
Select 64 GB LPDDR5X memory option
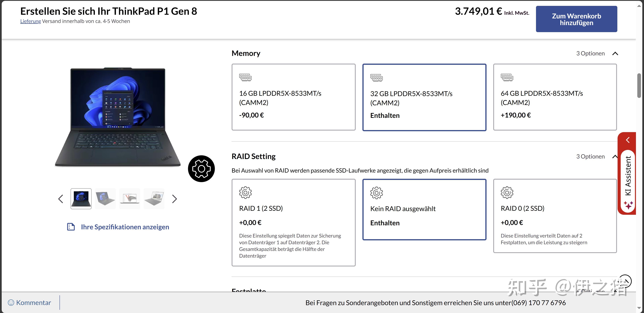(x=555, y=97)
